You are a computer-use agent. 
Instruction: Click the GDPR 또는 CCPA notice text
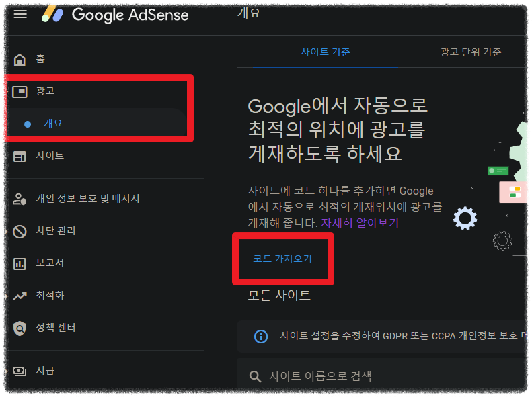pos(403,336)
